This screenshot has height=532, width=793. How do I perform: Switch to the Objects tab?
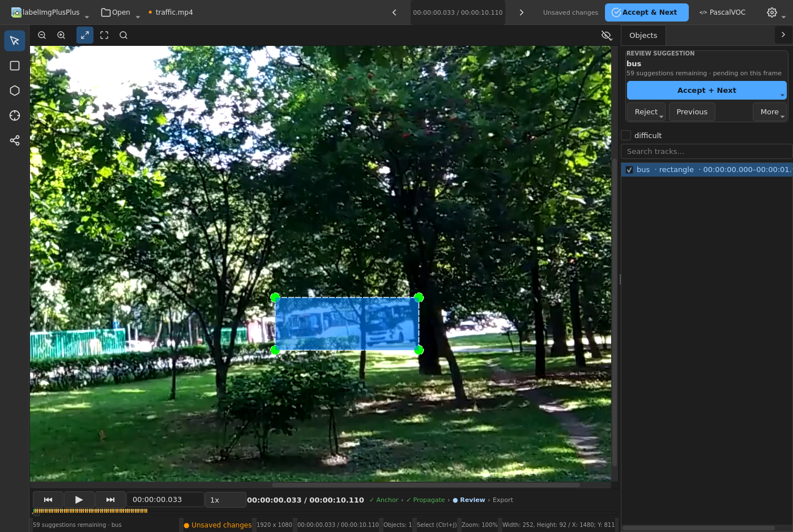[x=643, y=35]
